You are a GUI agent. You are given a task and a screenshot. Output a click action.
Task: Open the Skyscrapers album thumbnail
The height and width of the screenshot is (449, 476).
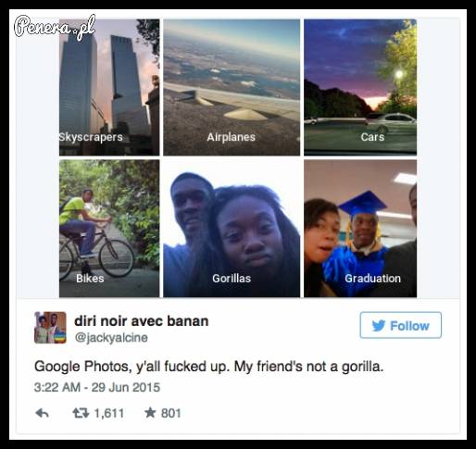tap(109, 87)
